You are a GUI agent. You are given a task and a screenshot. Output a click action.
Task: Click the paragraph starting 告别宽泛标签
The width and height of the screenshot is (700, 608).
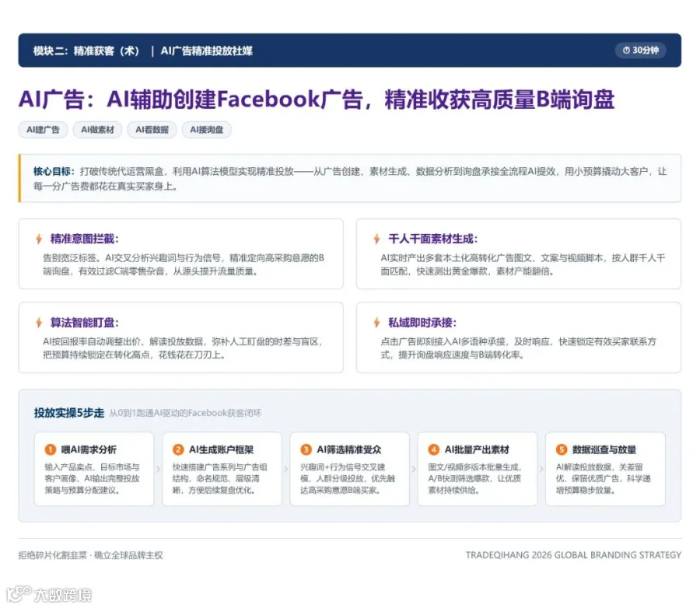pyautogui.click(x=184, y=264)
